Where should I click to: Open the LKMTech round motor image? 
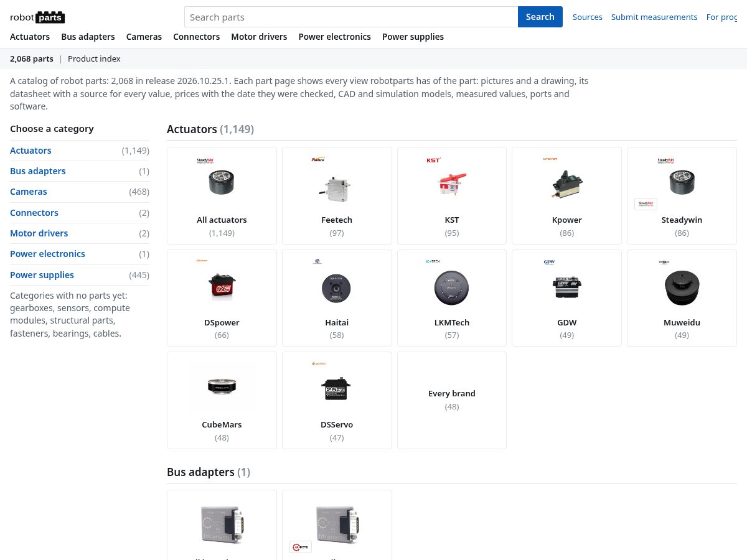coord(452,287)
